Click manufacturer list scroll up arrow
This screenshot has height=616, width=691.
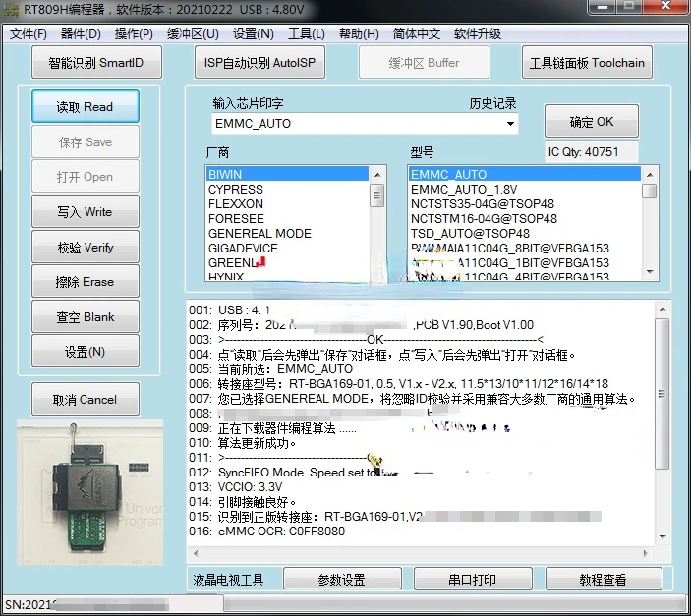click(377, 175)
